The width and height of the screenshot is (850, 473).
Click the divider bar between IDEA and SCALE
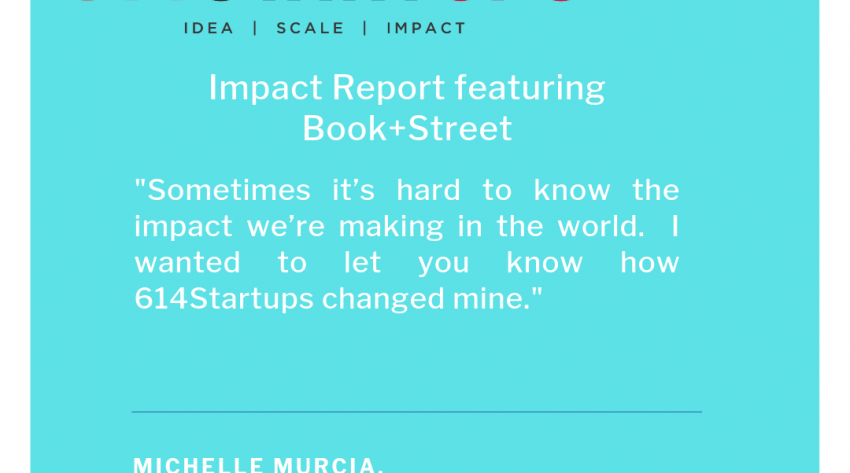256,28
